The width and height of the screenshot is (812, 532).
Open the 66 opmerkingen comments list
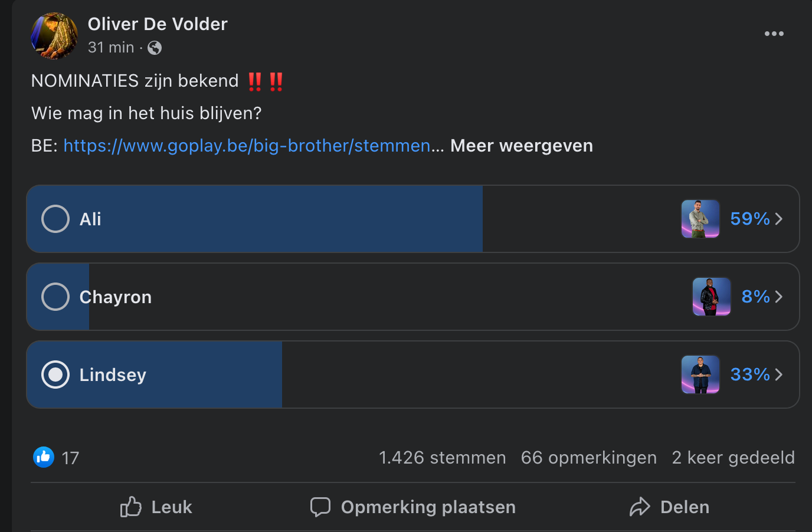pyautogui.click(x=589, y=458)
